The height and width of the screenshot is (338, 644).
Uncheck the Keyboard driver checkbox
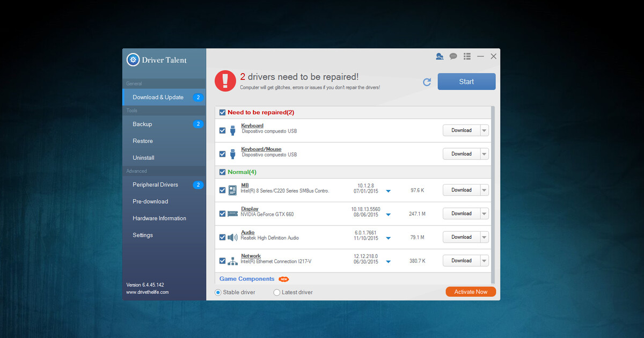(x=222, y=130)
